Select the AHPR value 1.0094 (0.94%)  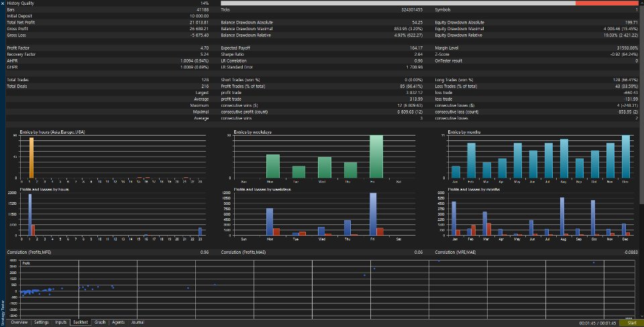[195, 61]
